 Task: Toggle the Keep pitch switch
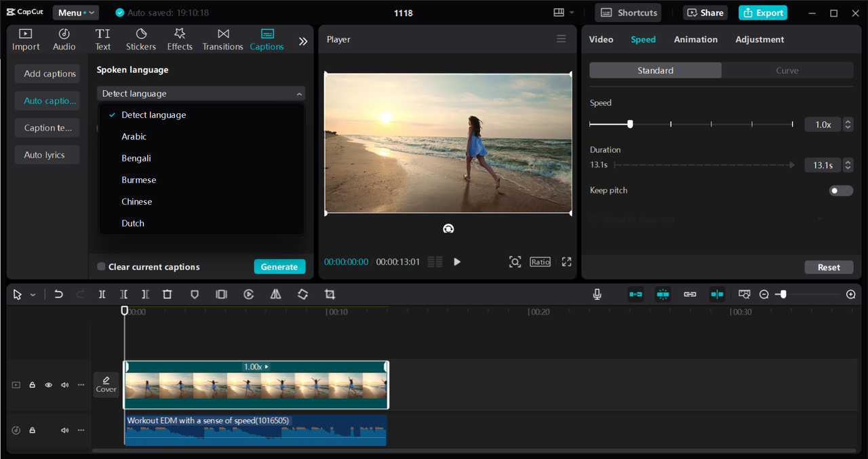(x=841, y=191)
